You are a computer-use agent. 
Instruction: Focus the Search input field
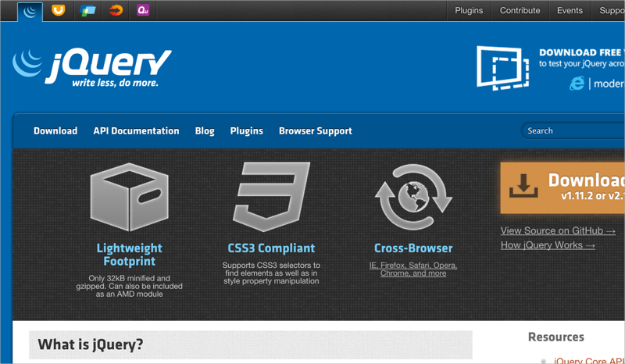click(x=574, y=131)
